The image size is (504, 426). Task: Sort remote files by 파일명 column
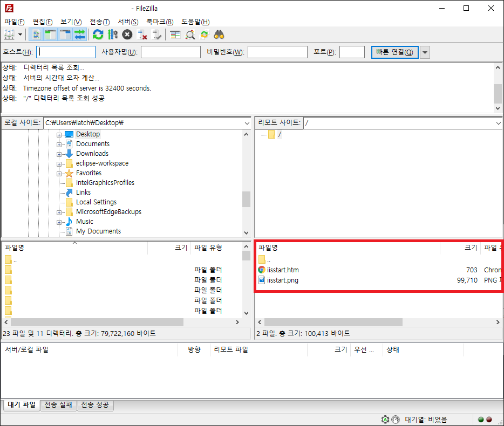point(348,248)
